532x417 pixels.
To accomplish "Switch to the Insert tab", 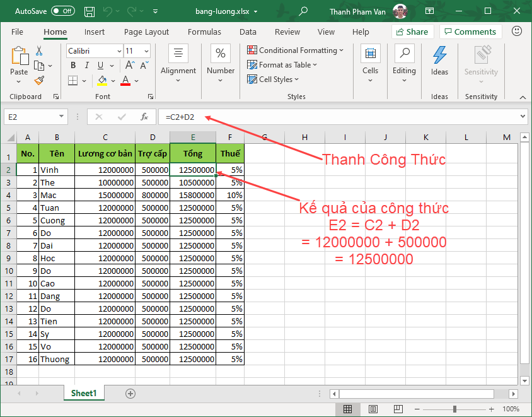I will tap(95, 32).
